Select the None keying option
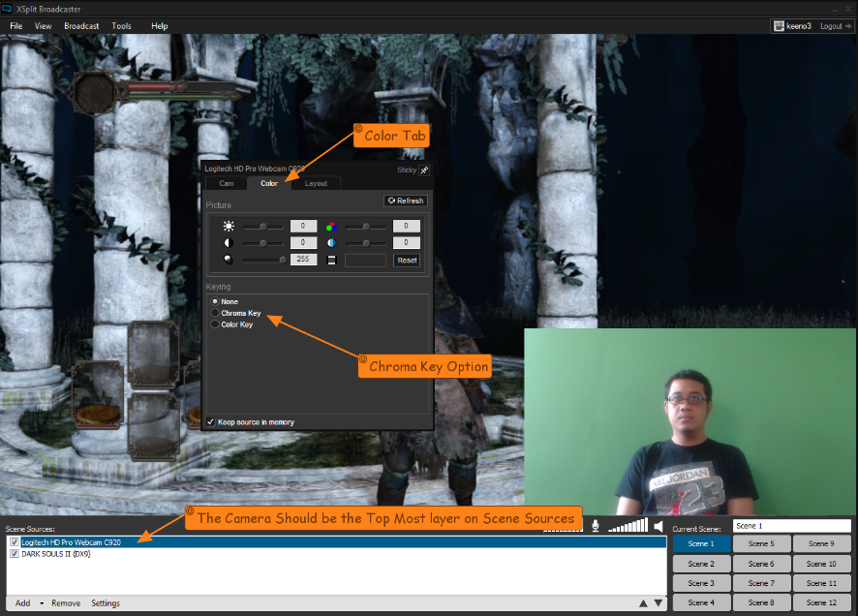The image size is (858, 616). coord(215,301)
